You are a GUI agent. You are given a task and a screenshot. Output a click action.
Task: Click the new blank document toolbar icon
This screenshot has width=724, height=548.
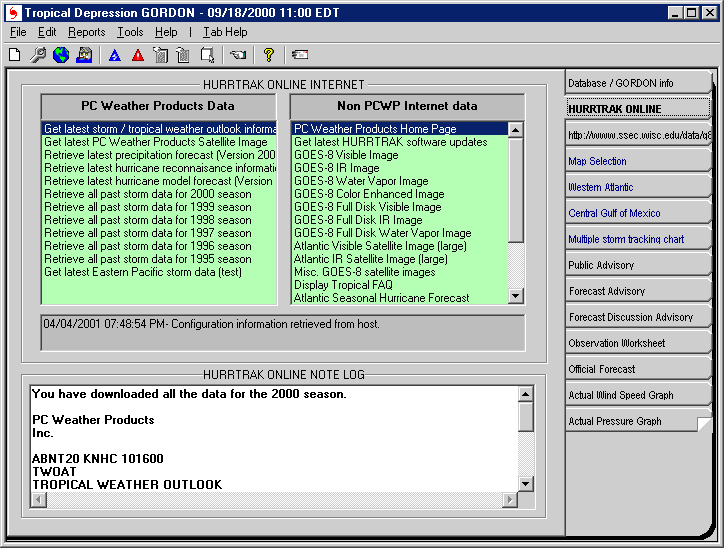(x=15, y=55)
